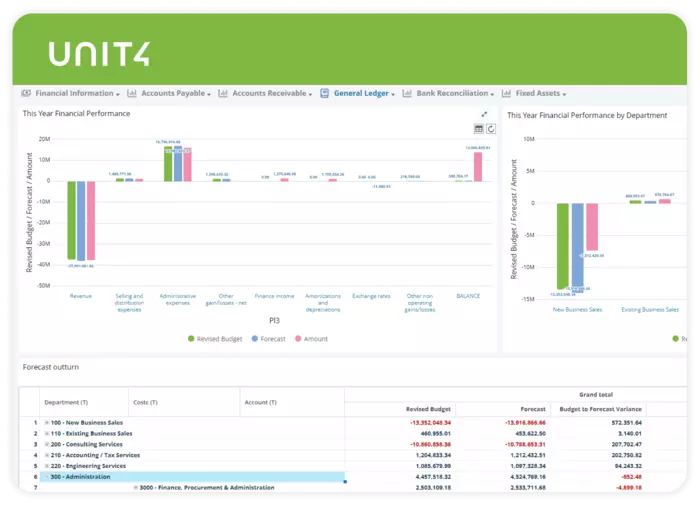This screenshot has height=505, width=700.
Task: Click the Administrative expenses axis label
Action: [177, 300]
